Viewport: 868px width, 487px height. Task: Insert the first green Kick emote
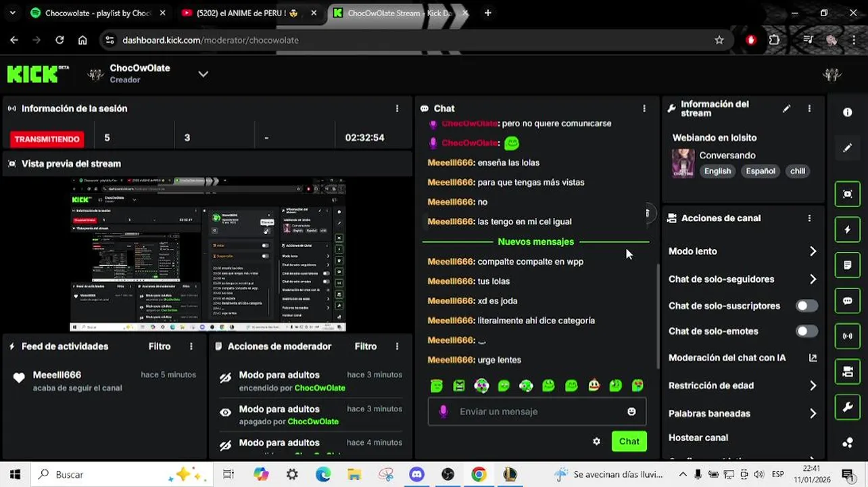[437, 386]
